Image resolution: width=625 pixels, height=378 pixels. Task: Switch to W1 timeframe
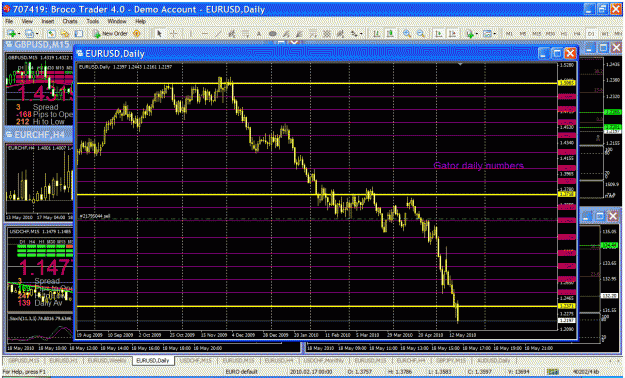coord(605,34)
